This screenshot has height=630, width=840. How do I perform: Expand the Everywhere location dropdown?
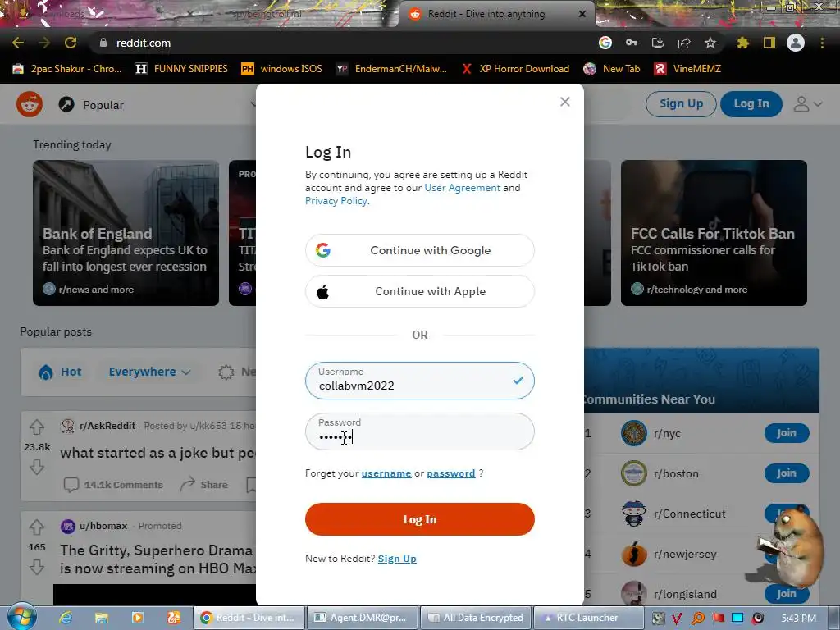click(149, 372)
